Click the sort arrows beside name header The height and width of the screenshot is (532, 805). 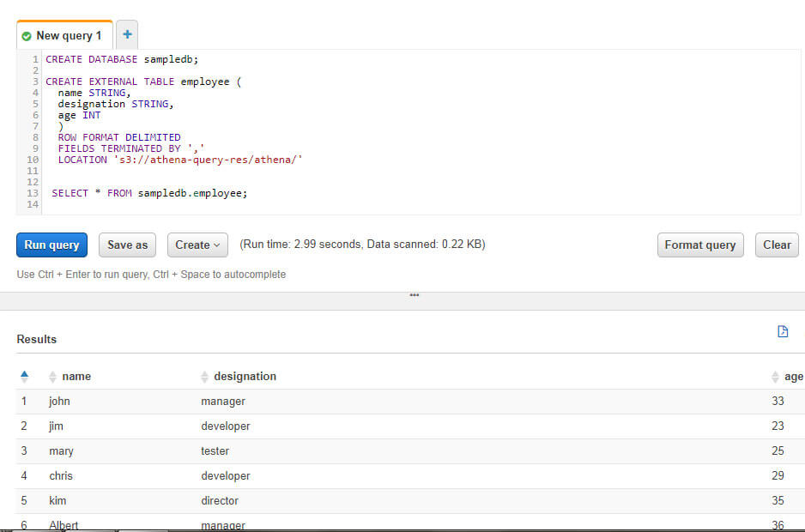click(53, 376)
